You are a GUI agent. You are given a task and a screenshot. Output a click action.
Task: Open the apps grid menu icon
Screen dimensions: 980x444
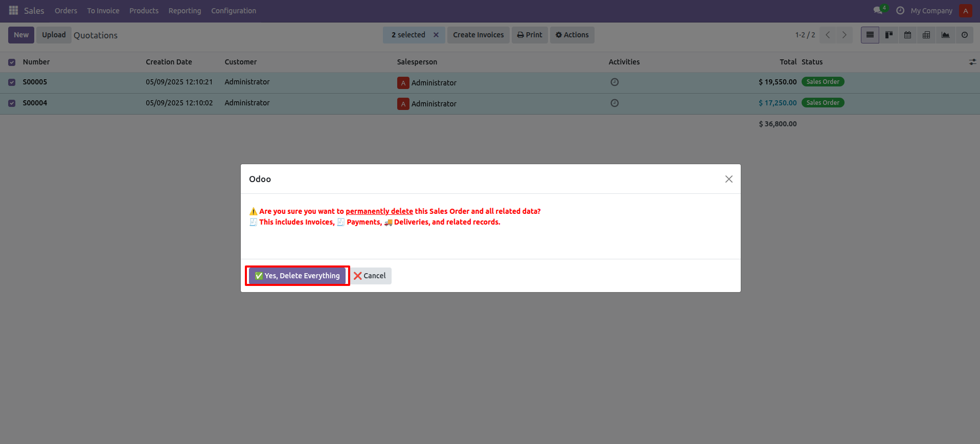tap(14, 10)
